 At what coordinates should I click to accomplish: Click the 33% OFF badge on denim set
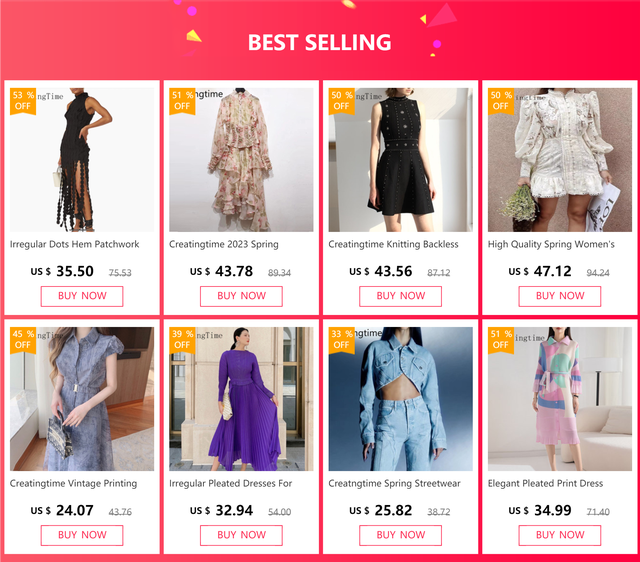(x=342, y=339)
